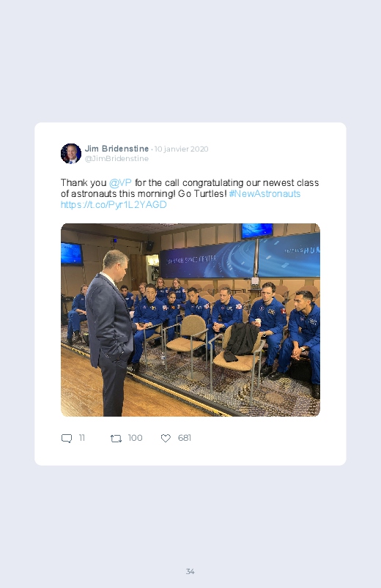Open the @VP mention link

click(120, 182)
